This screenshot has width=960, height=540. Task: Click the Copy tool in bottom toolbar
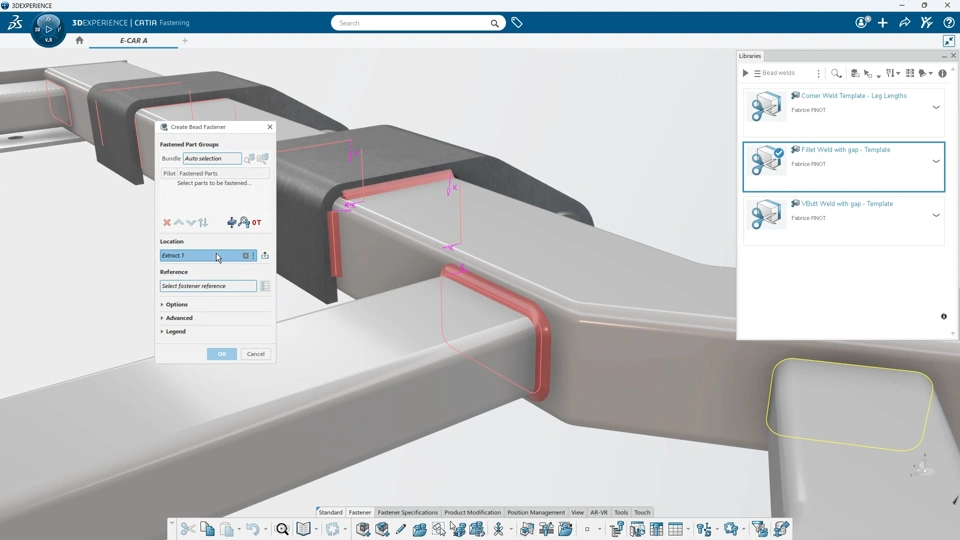click(208, 529)
